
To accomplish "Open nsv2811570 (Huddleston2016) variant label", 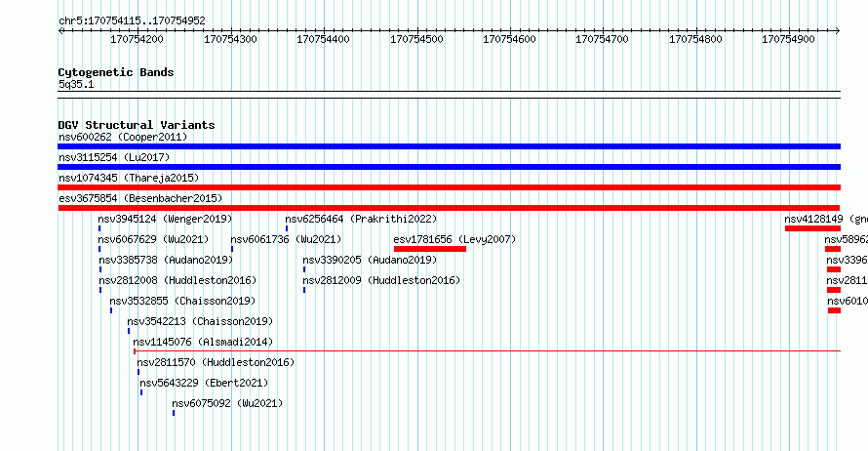I will click(x=216, y=362).
